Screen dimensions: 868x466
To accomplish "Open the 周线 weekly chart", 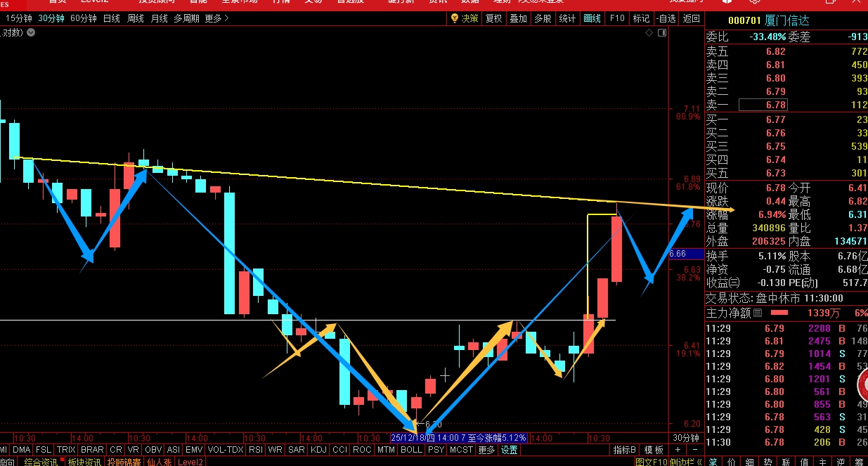I will click(x=136, y=18).
